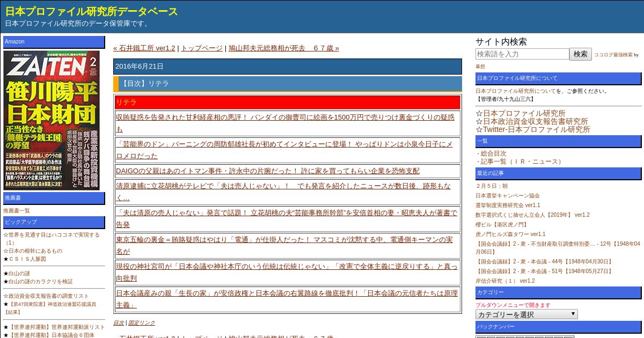Click the バックナンバー sidebar header
Viewport: 644px width, 338px height.
(558, 327)
